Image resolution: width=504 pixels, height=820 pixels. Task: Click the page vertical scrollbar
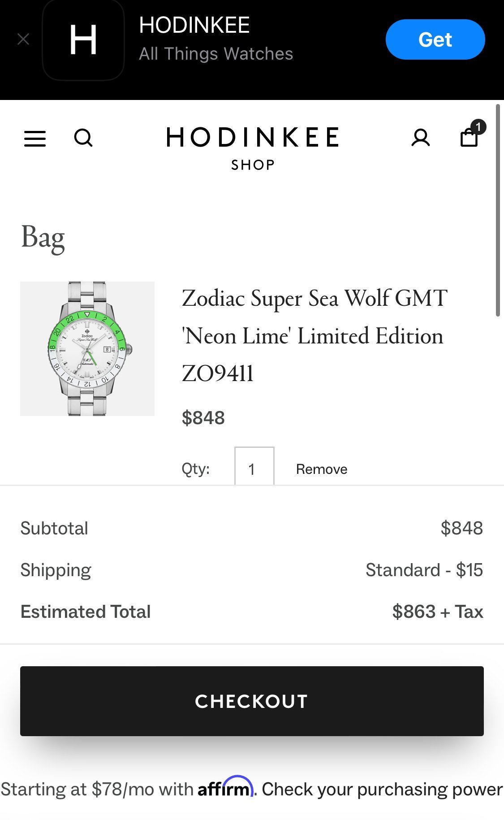point(498,211)
